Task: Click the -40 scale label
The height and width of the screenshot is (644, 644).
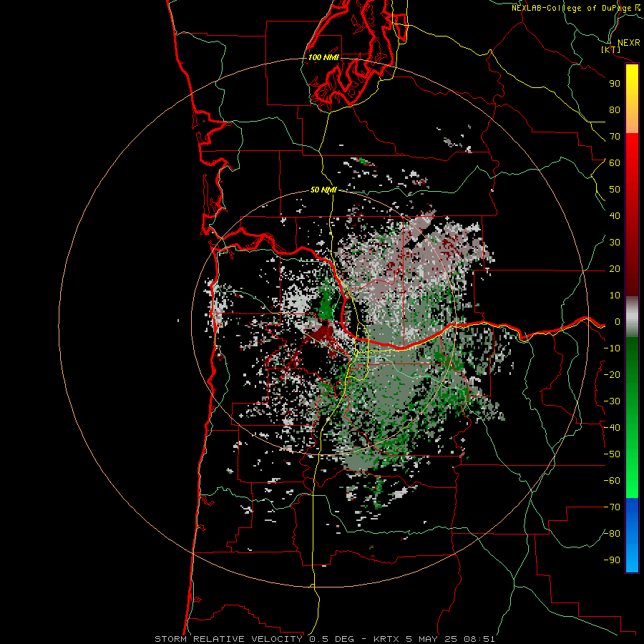Action: click(612, 428)
